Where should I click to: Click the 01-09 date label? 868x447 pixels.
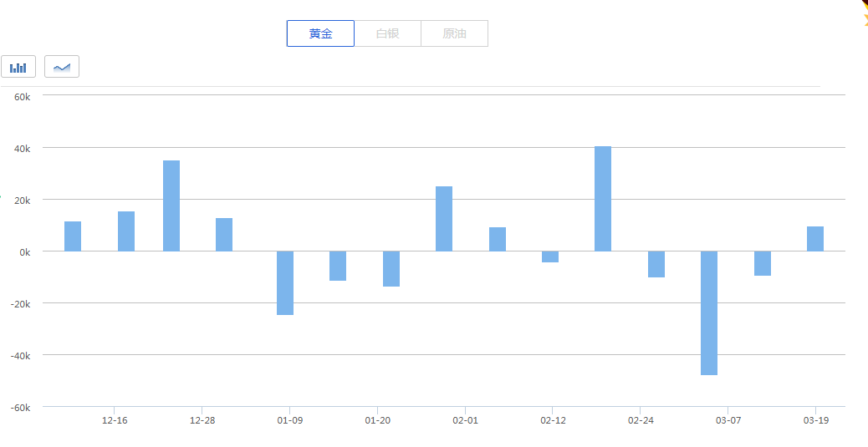coord(290,421)
